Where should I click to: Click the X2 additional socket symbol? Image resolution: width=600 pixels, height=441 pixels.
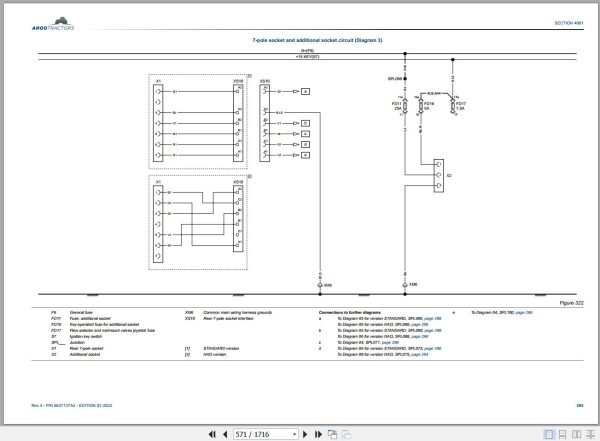tap(439, 175)
